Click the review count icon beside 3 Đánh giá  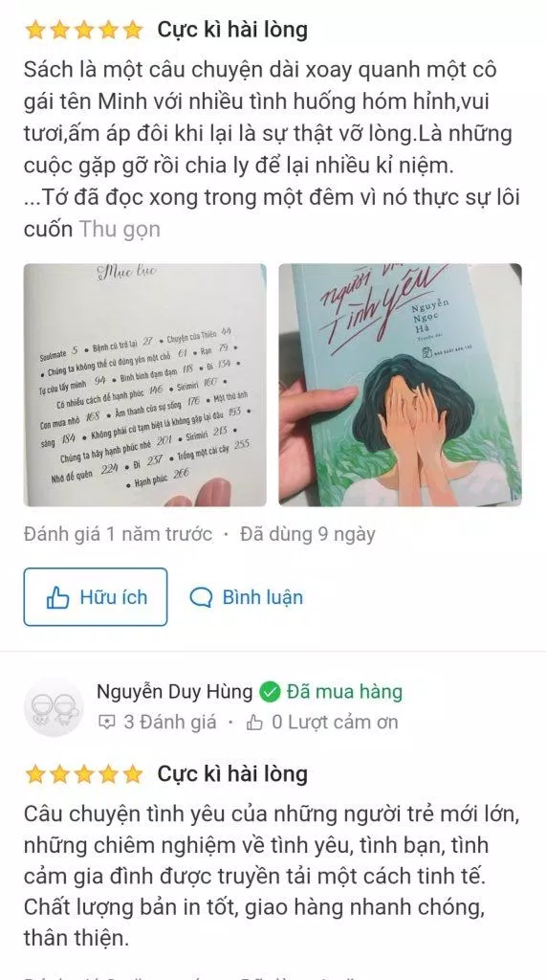point(107,724)
